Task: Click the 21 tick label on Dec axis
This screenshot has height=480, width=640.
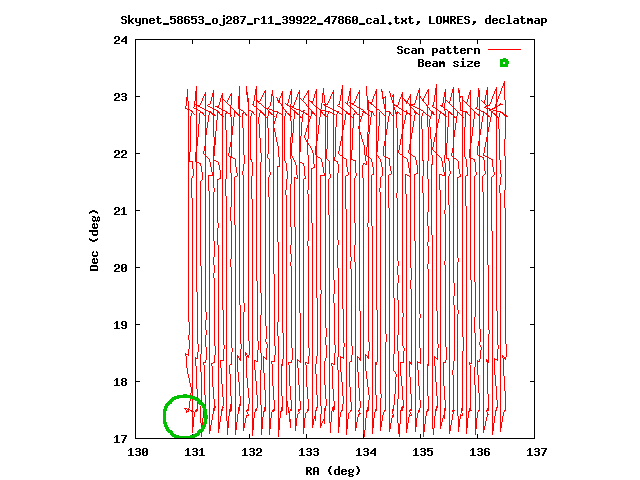Action: (121, 211)
